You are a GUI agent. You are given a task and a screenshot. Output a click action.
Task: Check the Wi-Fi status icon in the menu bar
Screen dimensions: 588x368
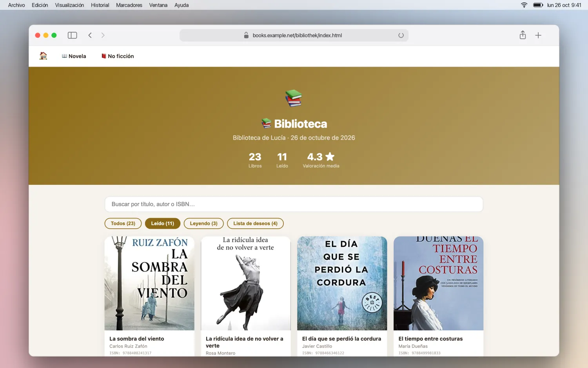point(524,5)
